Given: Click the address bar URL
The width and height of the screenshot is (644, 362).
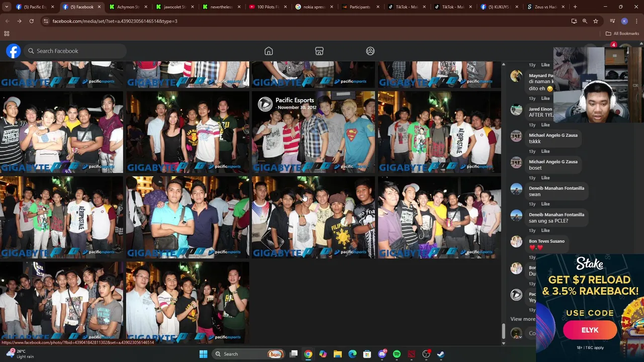Looking at the screenshot, I should [115, 21].
